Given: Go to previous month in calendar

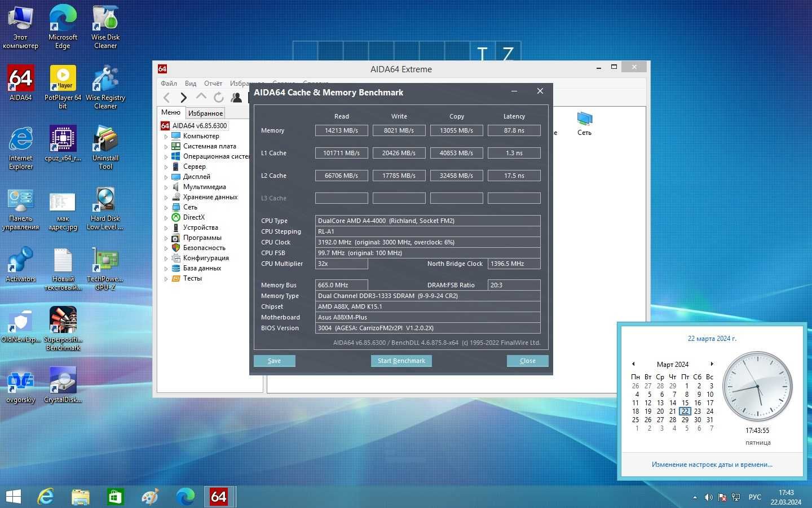Looking at the screenshot, I should coord(633,364).
